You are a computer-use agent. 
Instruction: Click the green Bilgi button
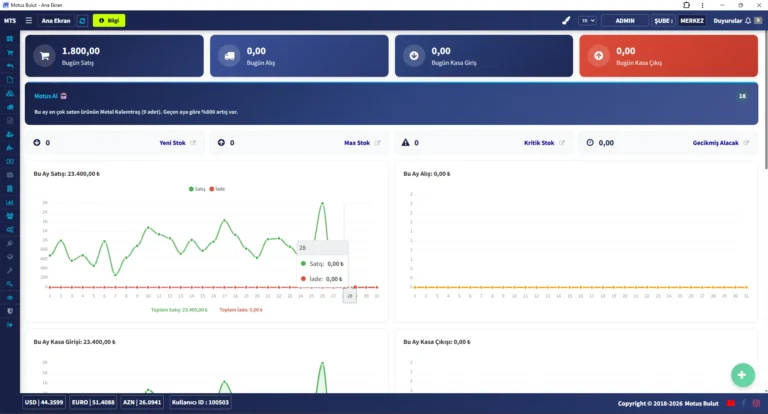[109, 21]
